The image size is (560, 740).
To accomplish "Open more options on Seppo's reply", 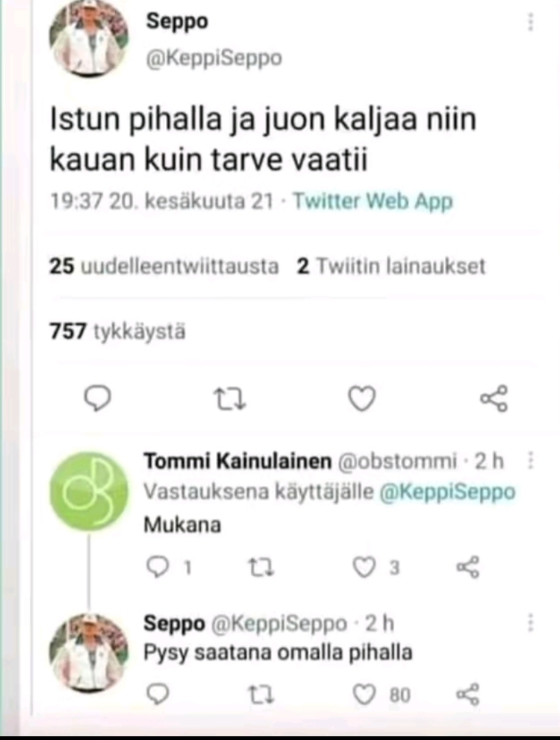I will click(x=530, y=623).
